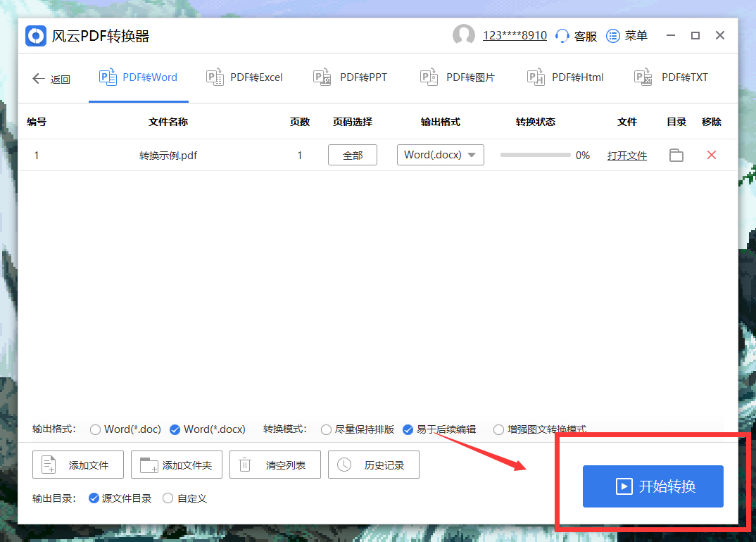
Task: Select Word(*.doc) output format
Action: 126,429
